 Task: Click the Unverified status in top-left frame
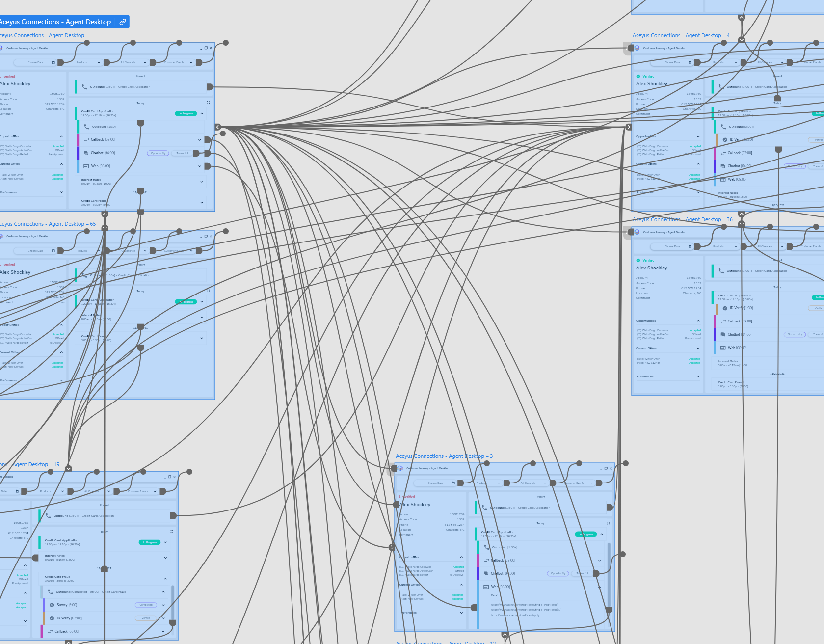point(7,76)
